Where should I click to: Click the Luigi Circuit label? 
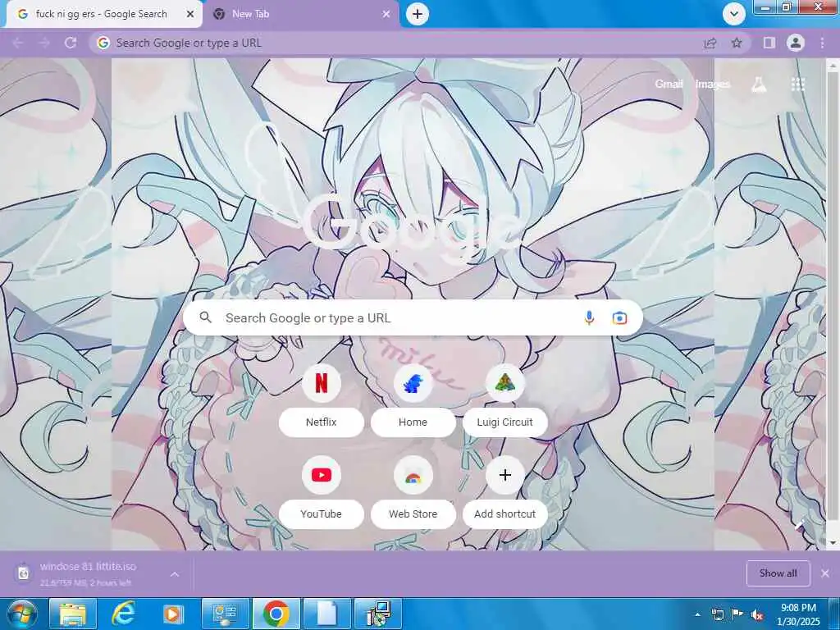(x=504, y=422)
